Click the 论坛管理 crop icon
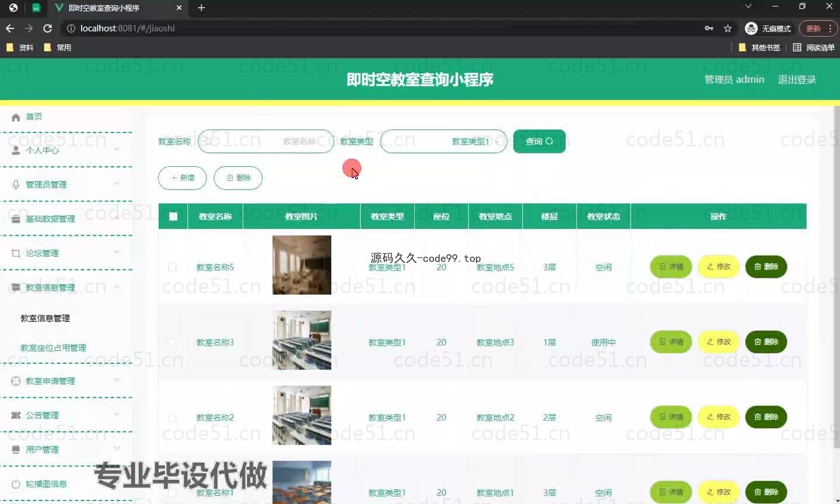This screenshot has width=840, height=504. (16, 253)
